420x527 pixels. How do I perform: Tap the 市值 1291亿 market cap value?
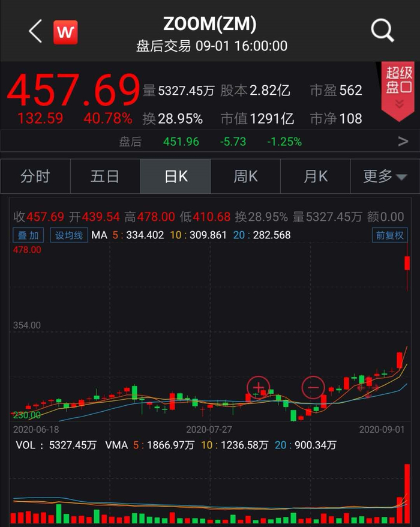coord(257,119)
